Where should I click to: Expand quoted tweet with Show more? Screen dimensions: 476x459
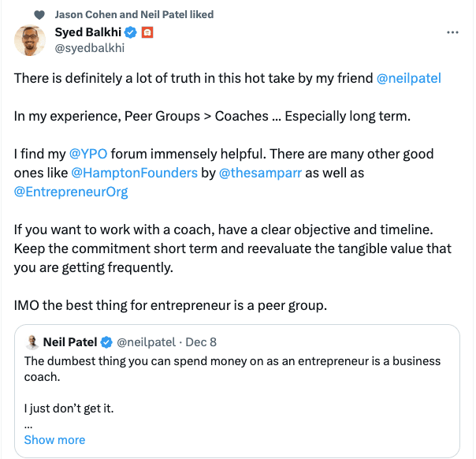54,440
